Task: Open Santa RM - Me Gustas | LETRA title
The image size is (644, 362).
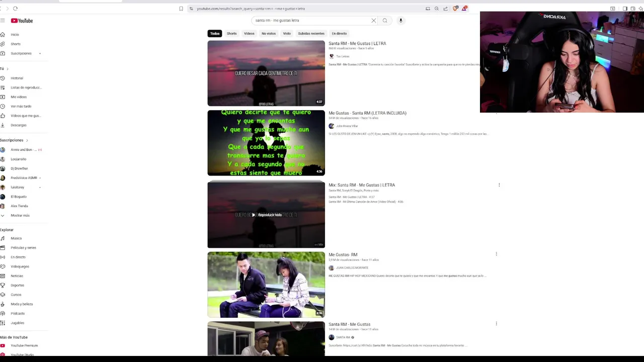Action: (357, 44)
